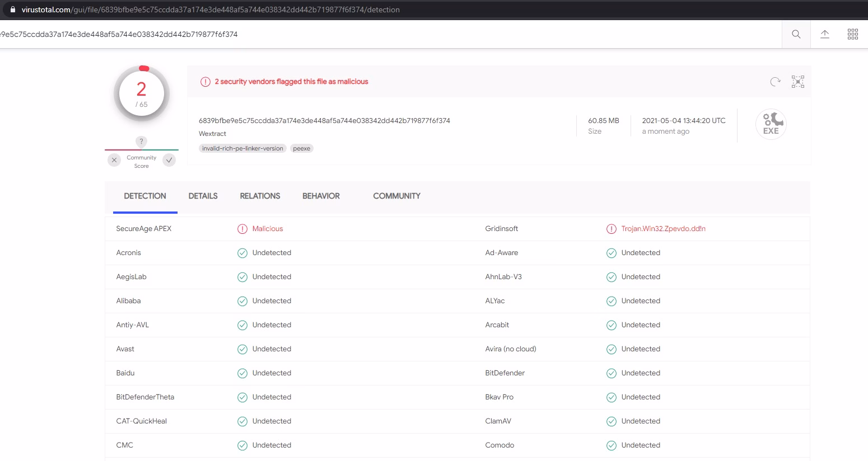
Task: Vote negative with the X community button
Action: coord(114,160)
